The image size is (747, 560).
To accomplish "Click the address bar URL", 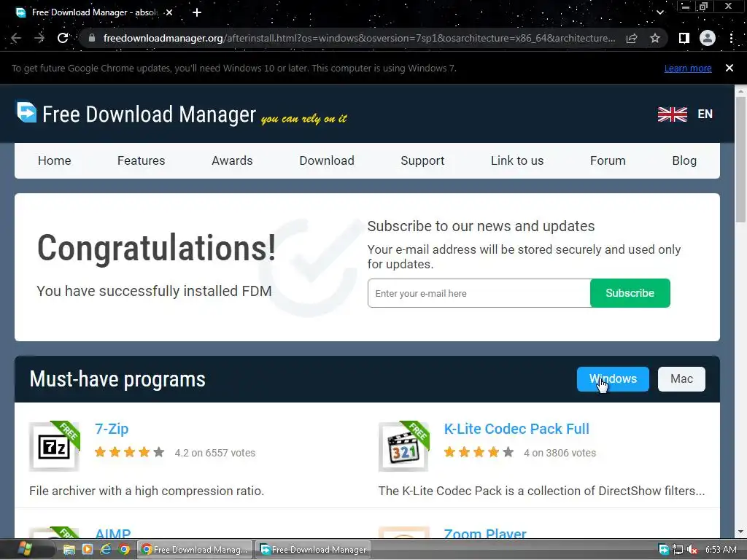I will pos(359,38).
